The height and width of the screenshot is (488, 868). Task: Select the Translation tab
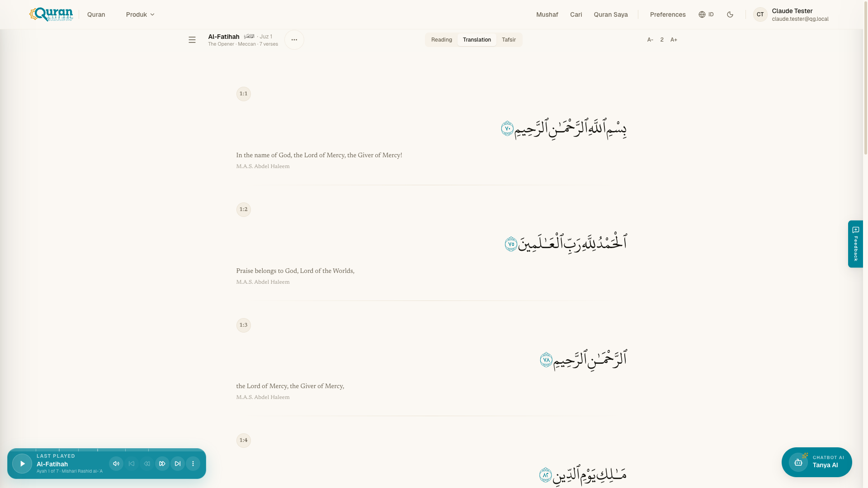[x=477, y=40]
